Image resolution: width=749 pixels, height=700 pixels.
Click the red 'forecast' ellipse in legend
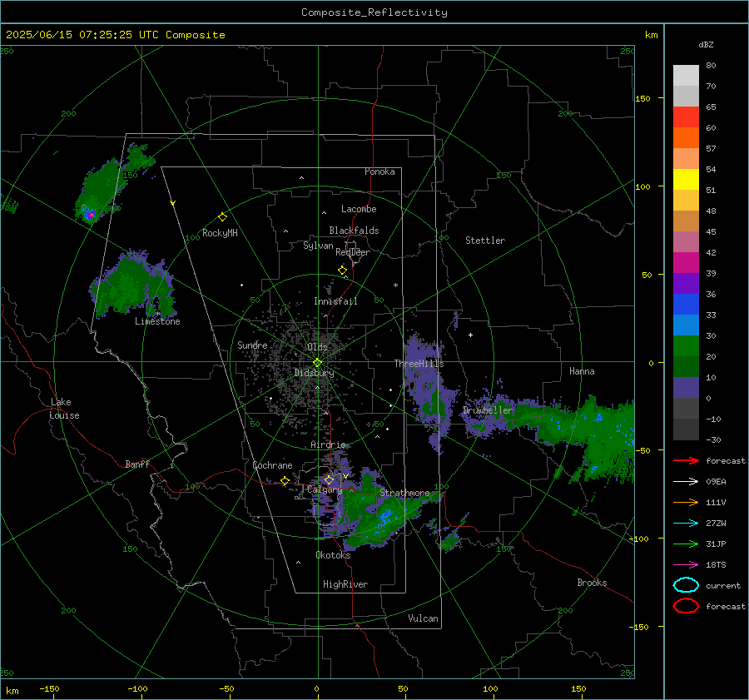[686, 606]
